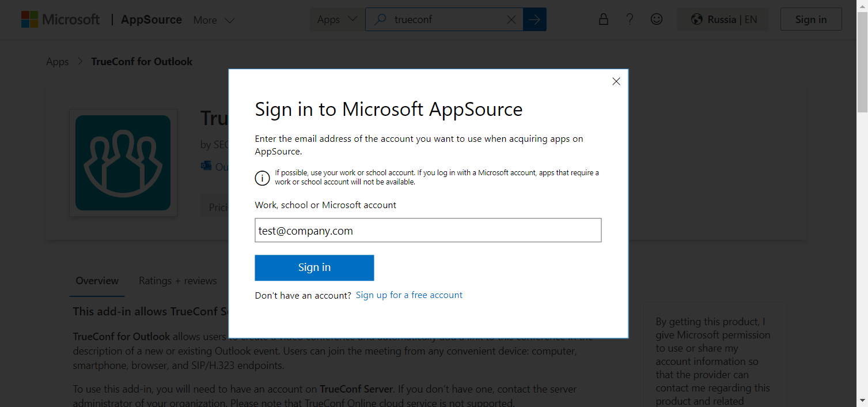Open the Russia | EN region selector
The height and width of the screenshot is (407, 868).
pyautogui.click(x=723, y=20)
